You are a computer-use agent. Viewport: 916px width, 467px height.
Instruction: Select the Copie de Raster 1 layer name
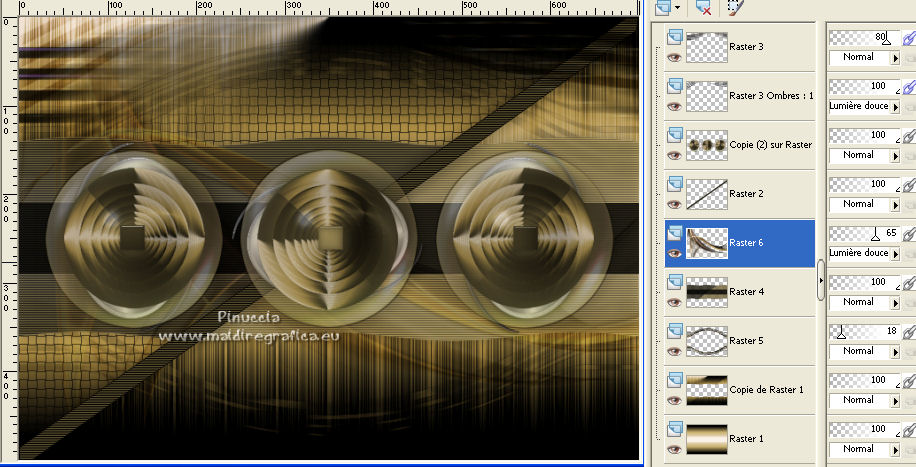click(x=766, y=390)
